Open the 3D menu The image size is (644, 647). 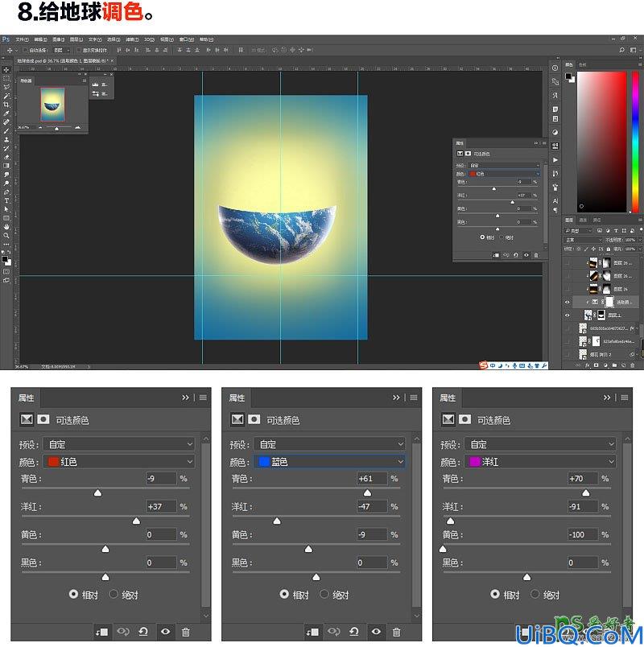[x=149, y=39]
